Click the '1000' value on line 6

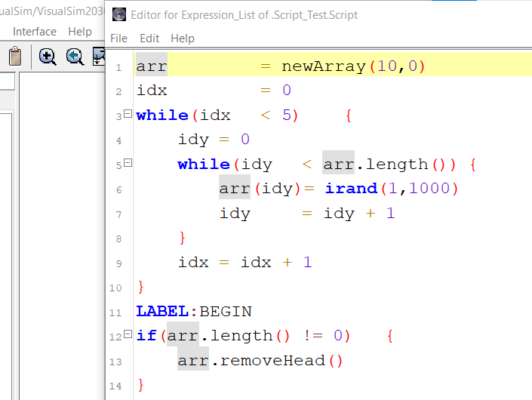click(x=429, y=189)
